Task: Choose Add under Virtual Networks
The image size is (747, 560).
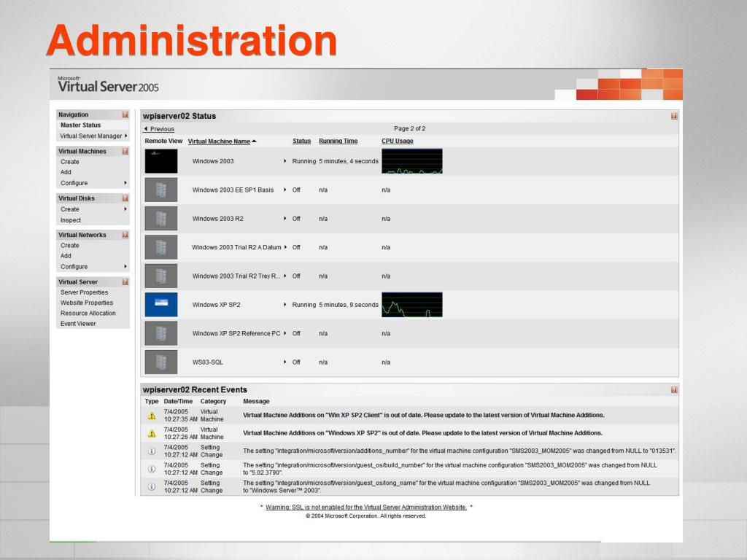Action: 66,256
